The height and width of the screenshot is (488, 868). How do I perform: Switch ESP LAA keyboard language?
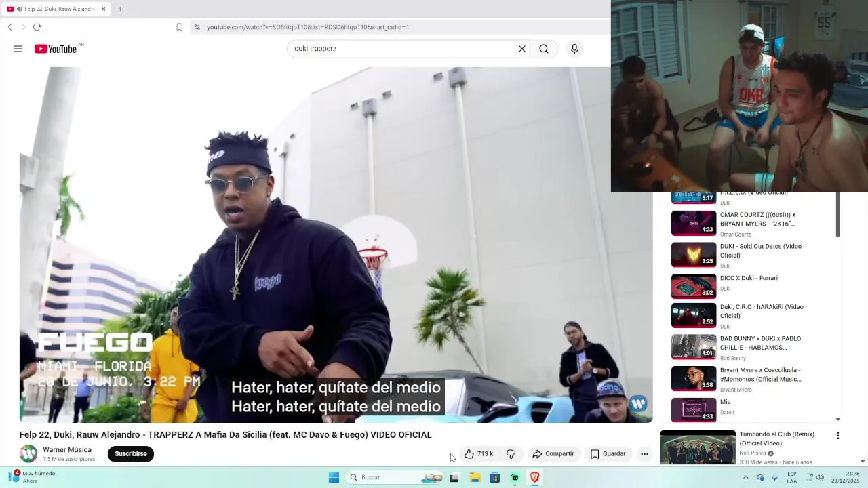tap(792, 477)
